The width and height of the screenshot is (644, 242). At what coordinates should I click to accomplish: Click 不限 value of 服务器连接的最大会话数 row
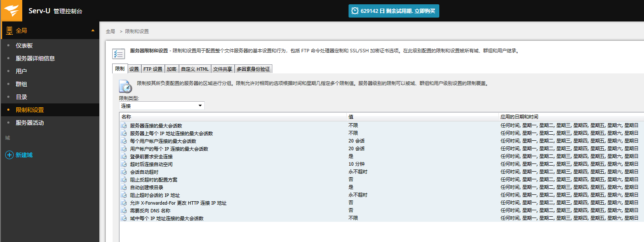point(353,126)
